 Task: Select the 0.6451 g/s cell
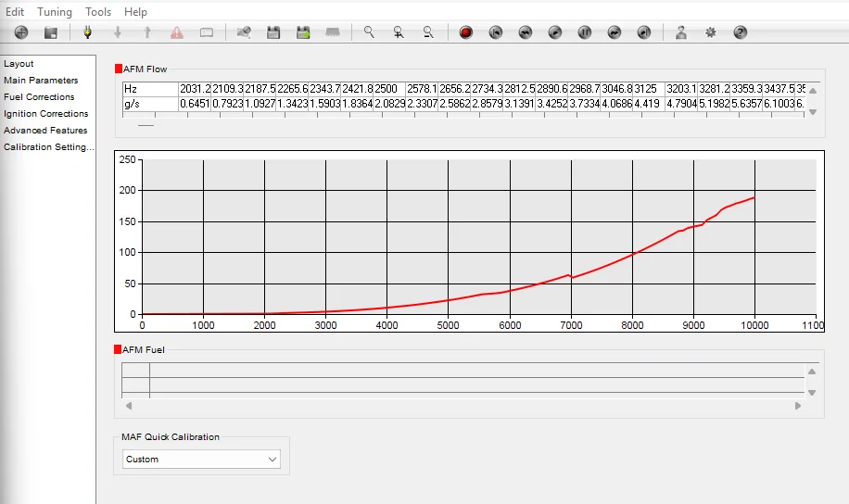(195, 104)
